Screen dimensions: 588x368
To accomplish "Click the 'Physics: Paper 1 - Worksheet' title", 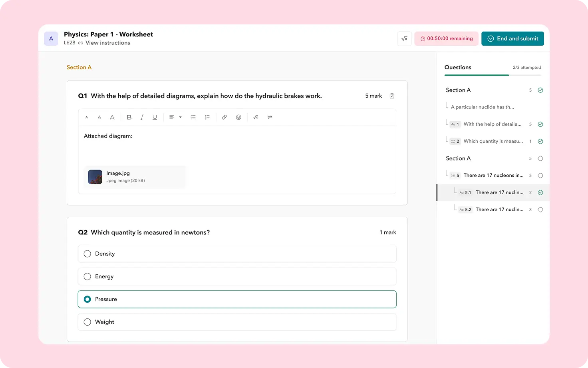I will point(108,34).
